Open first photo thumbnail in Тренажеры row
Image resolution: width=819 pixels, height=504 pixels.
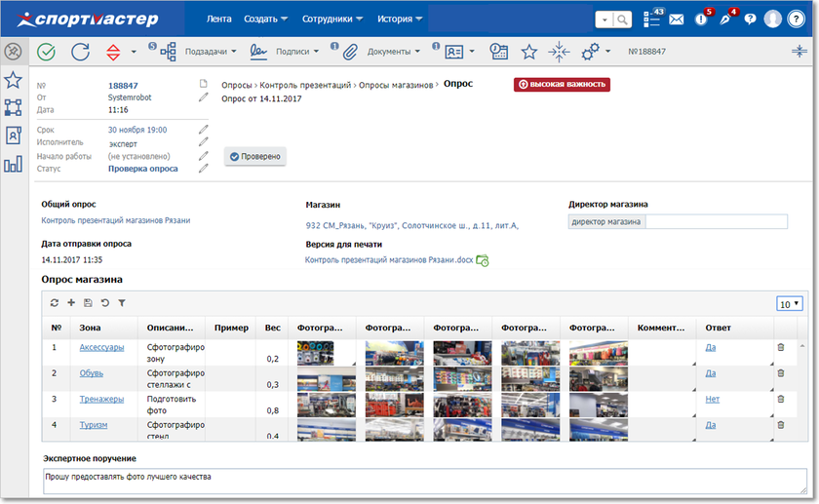click(327, 405)
